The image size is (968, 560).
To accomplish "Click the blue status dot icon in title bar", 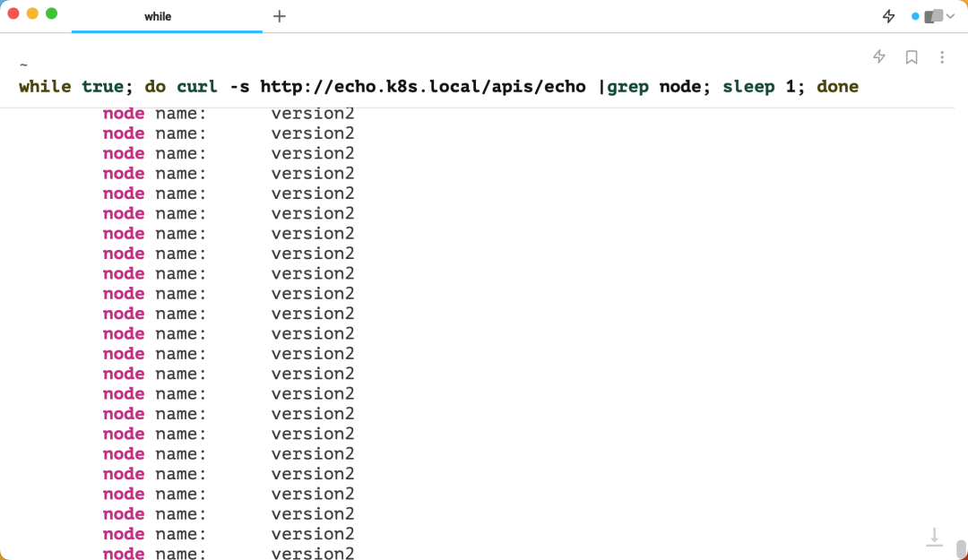I will tap(915, 16).
